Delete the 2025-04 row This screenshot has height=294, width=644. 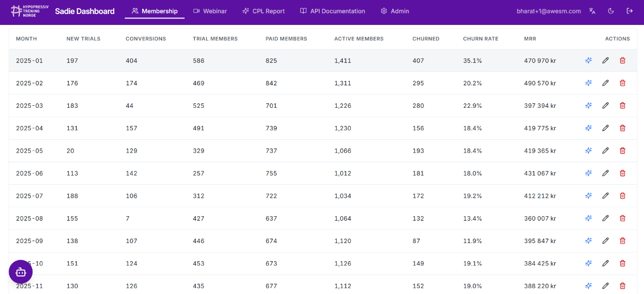coord(623,128)
